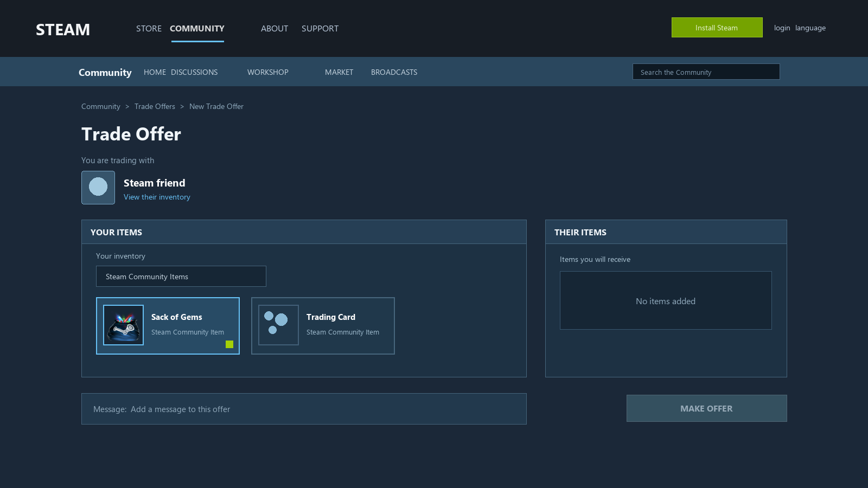Switch to the DISCUSSIONS tab
This screenshot has width=868, height=488.
194,72
